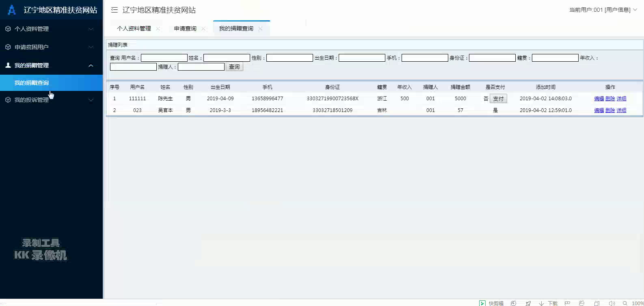The width and height of the screenshot is (644, 306).
Task: Click the cube icon beside 我的投诉管理
Action: [8, 100]
